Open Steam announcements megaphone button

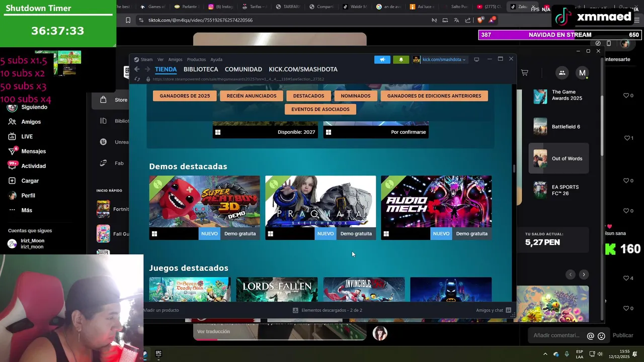point(382,59)
